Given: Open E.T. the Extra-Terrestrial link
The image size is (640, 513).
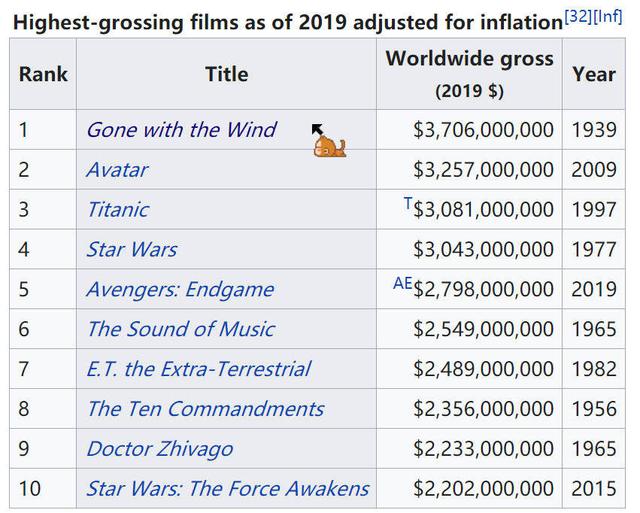Looking at the screenshot, I should point(198,369).
